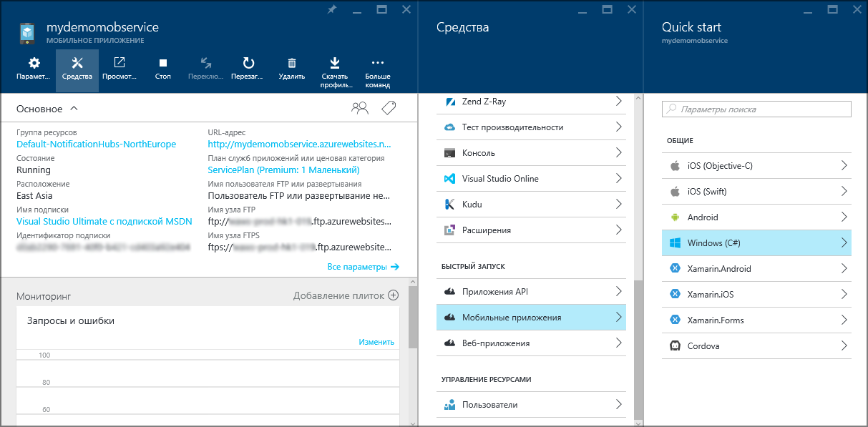Maximize the Средства blade
The width and height of the screenshot is (868, 427).
607,9
